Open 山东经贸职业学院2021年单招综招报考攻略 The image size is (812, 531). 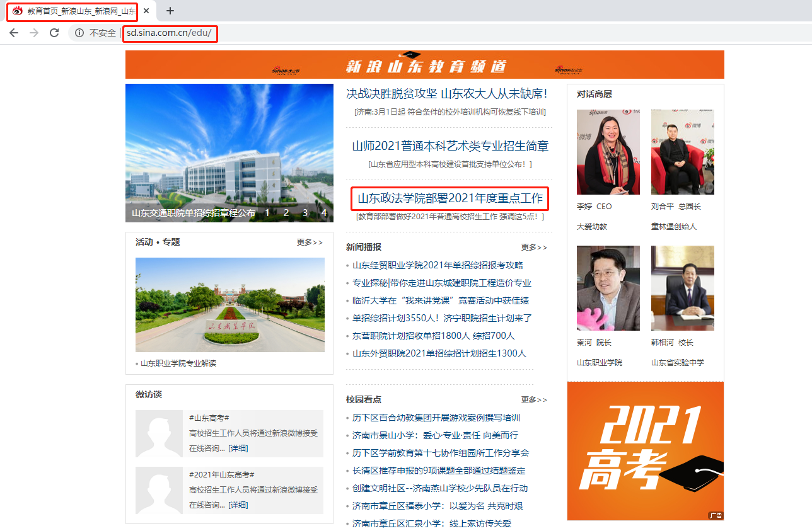438,265
